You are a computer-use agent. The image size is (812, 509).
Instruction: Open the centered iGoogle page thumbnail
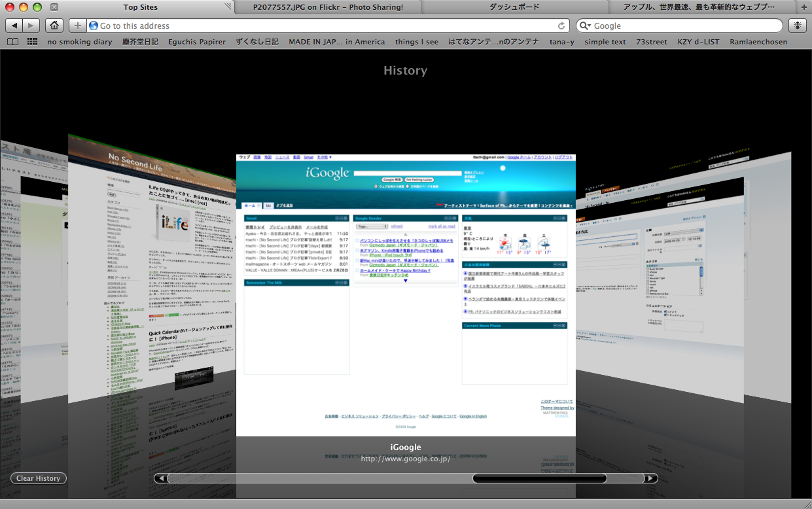[x=406, y=295]
